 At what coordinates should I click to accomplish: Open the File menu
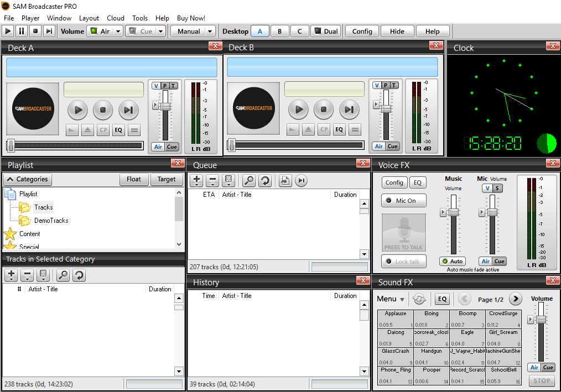(x=9, y=18)
